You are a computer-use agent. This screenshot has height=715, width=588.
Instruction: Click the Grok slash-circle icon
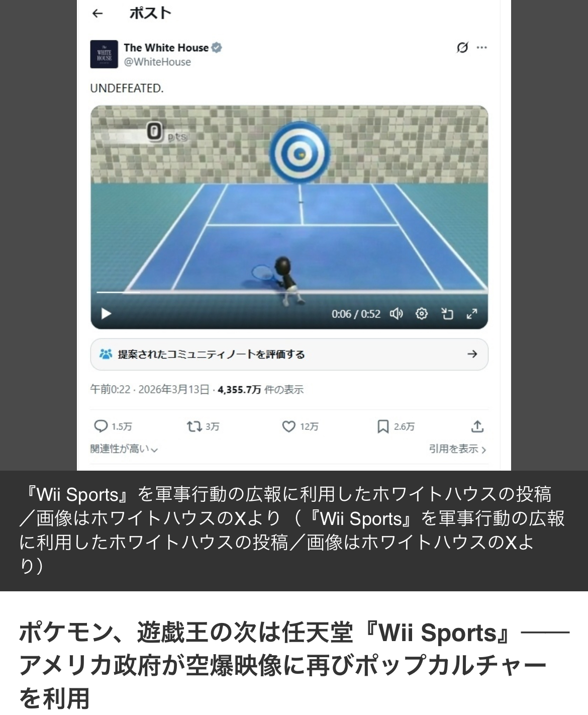click(x=462, y=48)
